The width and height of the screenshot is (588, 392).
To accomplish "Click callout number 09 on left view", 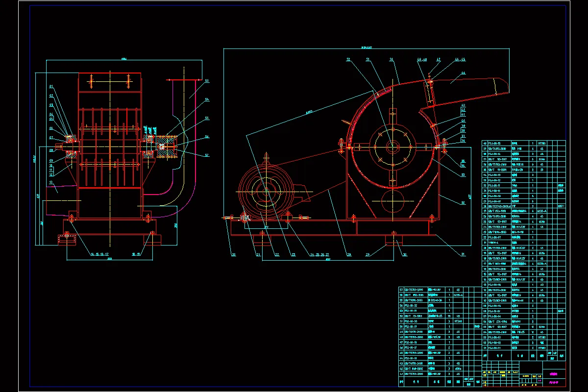I will (50, 160).
